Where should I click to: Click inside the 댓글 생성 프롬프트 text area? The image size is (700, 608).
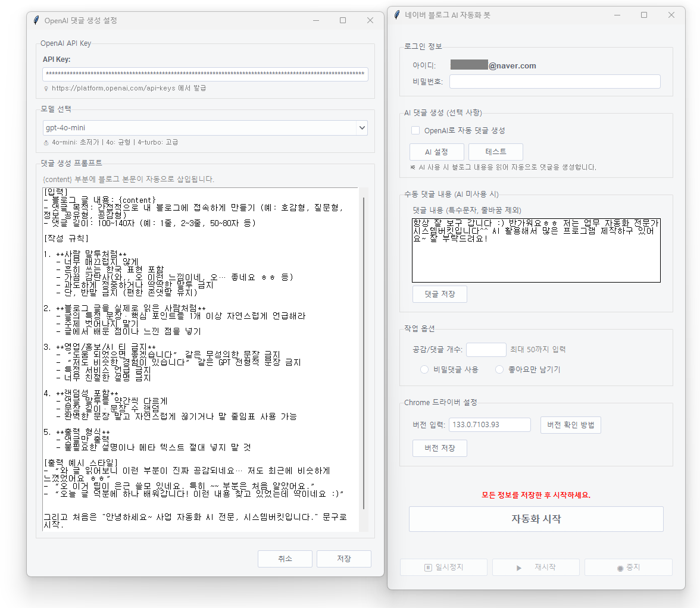pyautogui.click(x=201, y=359)
